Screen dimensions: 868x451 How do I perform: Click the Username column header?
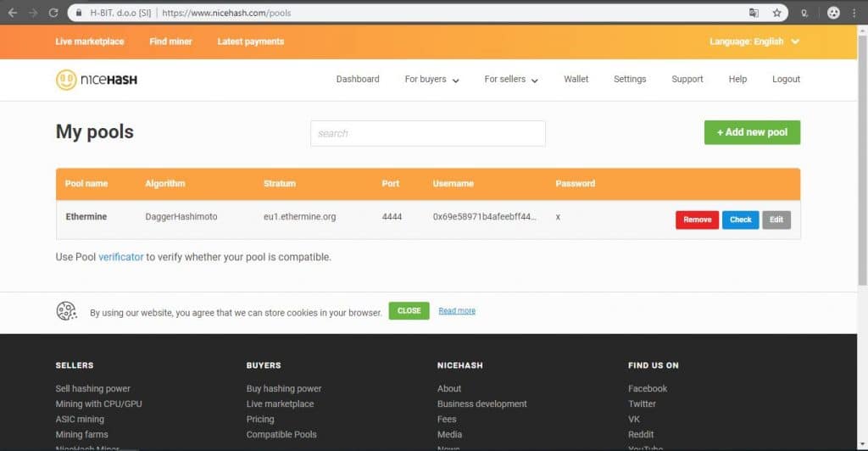(x=453, y=184)
